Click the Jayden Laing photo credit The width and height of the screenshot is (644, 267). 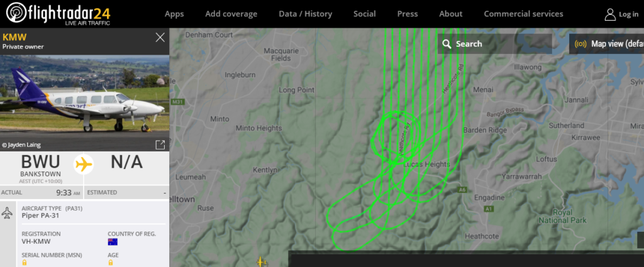coord(21,144)
